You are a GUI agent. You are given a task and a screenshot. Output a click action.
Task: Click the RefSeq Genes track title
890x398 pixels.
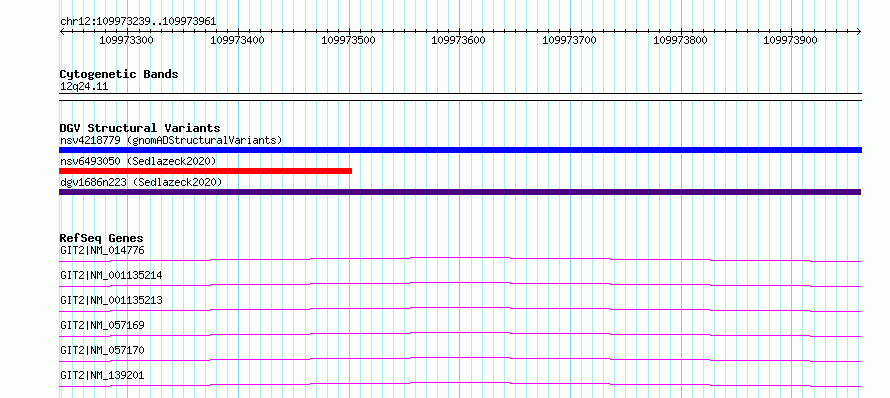(102, 238)
